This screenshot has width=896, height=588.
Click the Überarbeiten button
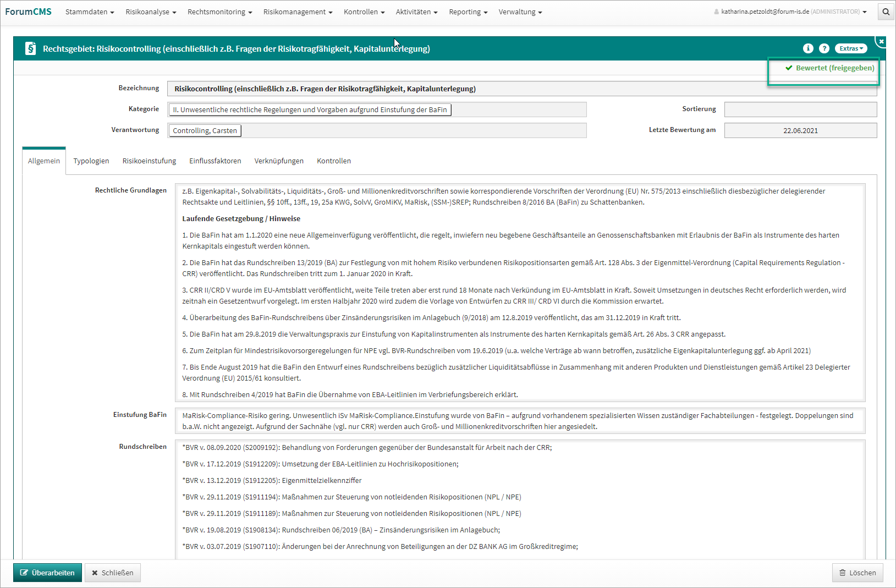click(x=48, y=573)
